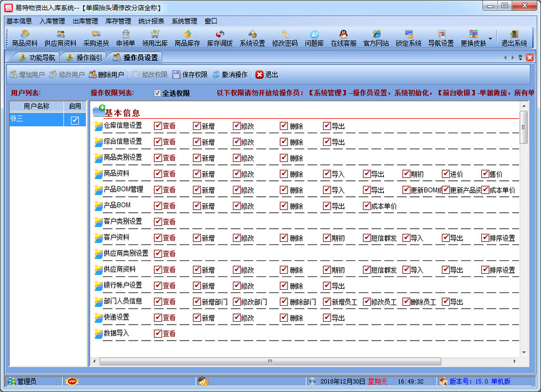This screenshot has width=541, height=392.
Task: Open 修改密码 toolbar icon
Action: point(284,38)
